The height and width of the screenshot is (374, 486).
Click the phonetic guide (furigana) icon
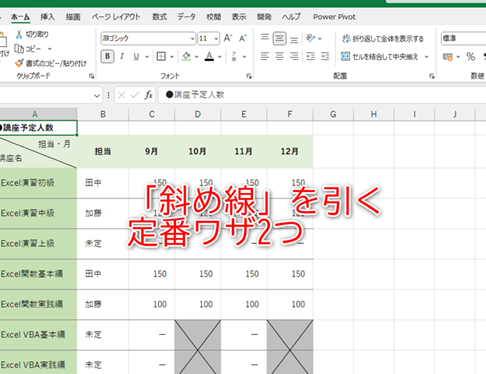pyautogui.click(x=234, y=56)
